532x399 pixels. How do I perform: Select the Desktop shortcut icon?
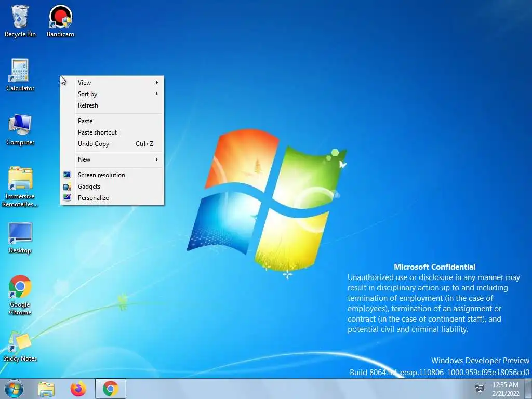[x=20, y=238]
